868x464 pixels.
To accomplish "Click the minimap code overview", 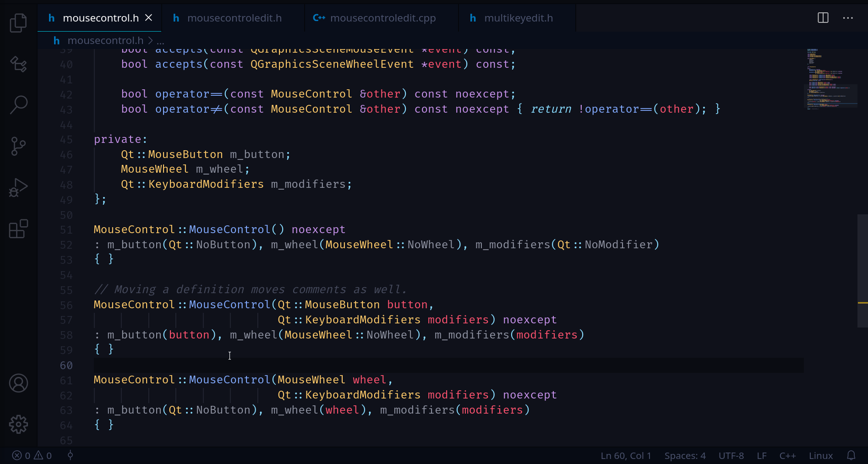I will pos(830,79).
